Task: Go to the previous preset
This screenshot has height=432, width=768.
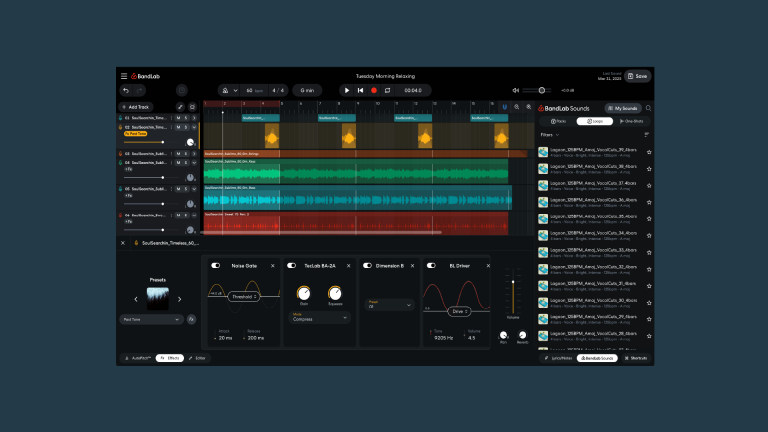Action: coord(136,299)
